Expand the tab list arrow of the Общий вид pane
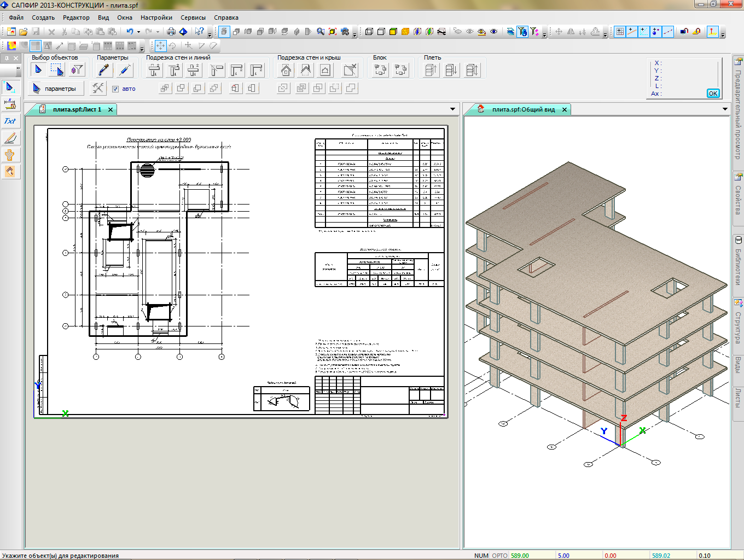Image resolution: width=744 pixels, height=560 pixels. 725,109
